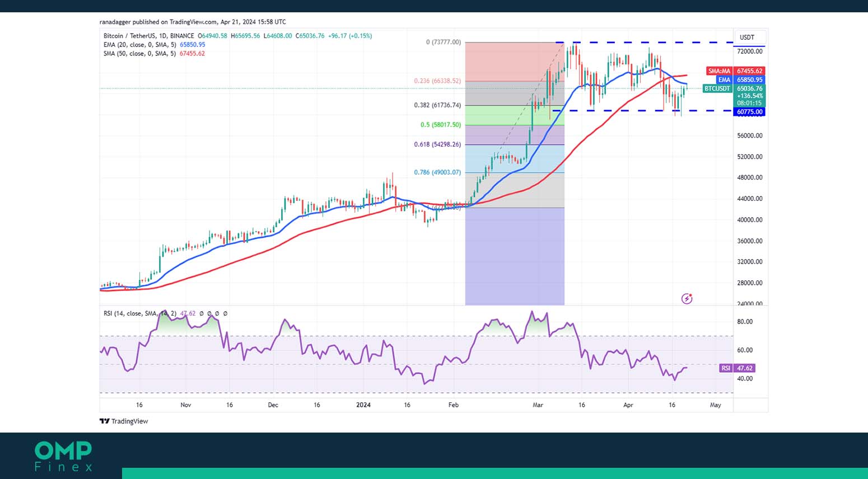
Task: Click the SMA:MA 67455.62 price tag
Action: (735, 71)
